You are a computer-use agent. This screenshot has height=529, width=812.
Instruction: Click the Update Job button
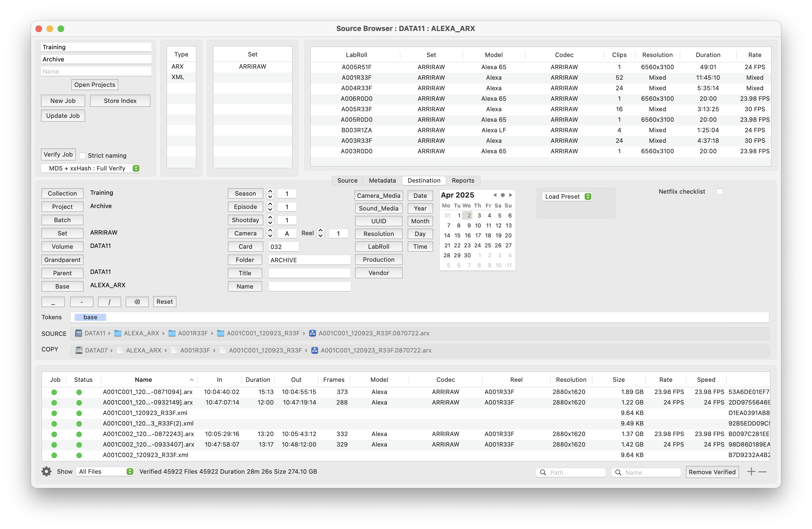pos(63,116)
